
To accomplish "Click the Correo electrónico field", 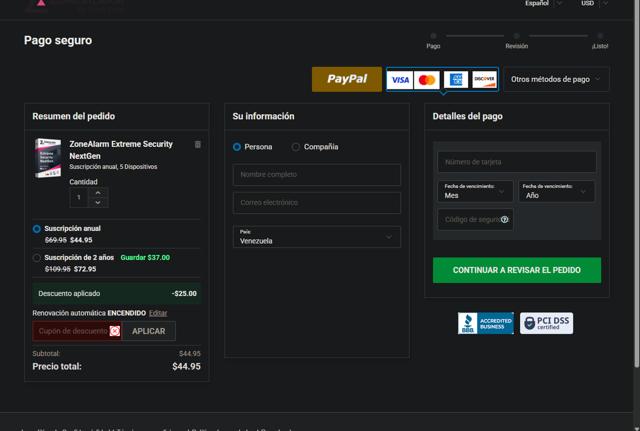I will click(x=317, y=203).
